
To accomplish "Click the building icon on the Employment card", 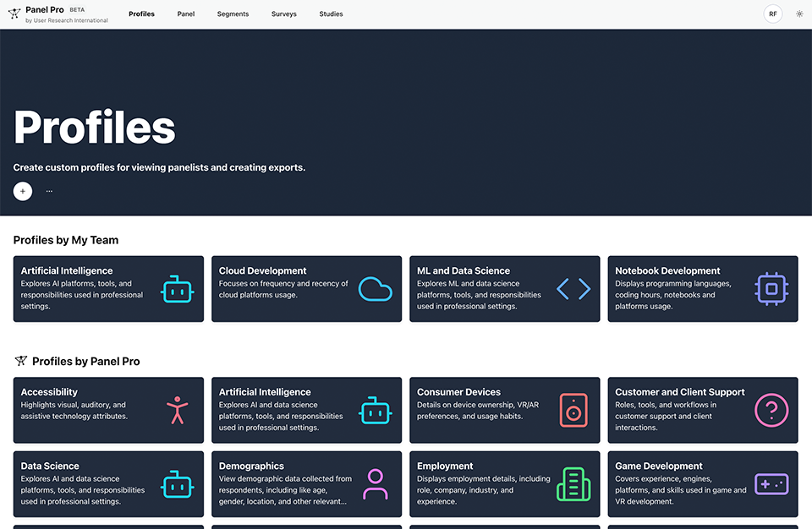I will click(573, 484).
